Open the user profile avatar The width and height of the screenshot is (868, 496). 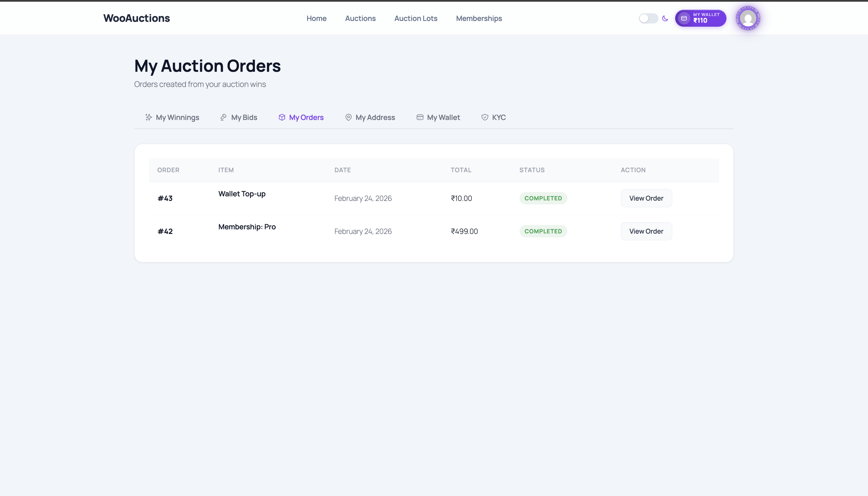point(748,18)
